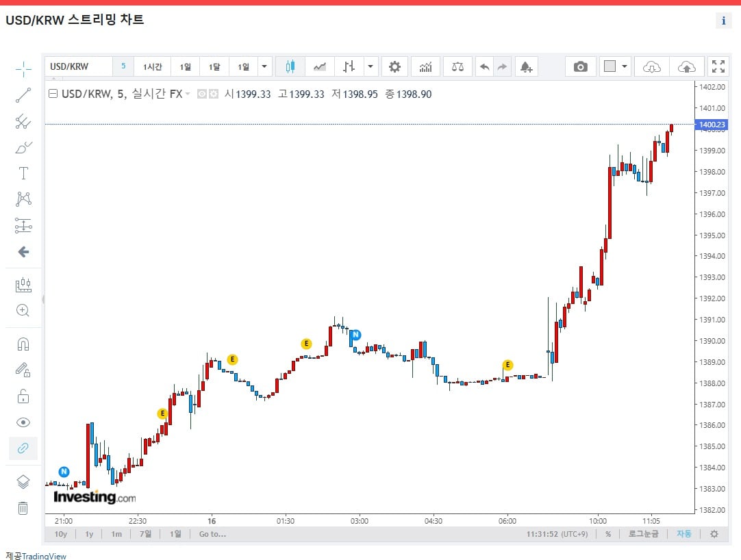The width and height of the screenshot is (741, 560).
Task: Select the trend line drawing tool
Action: point(23,95)
